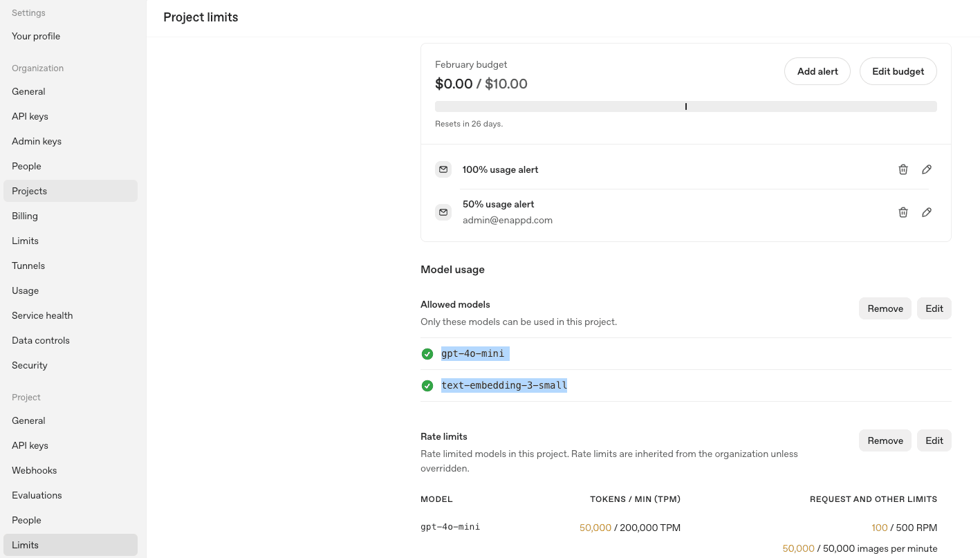The width and height of the screenshot is (980, 558).
Task: Click the envelope icon beside 100% usage alert
Action: [443, 169]
